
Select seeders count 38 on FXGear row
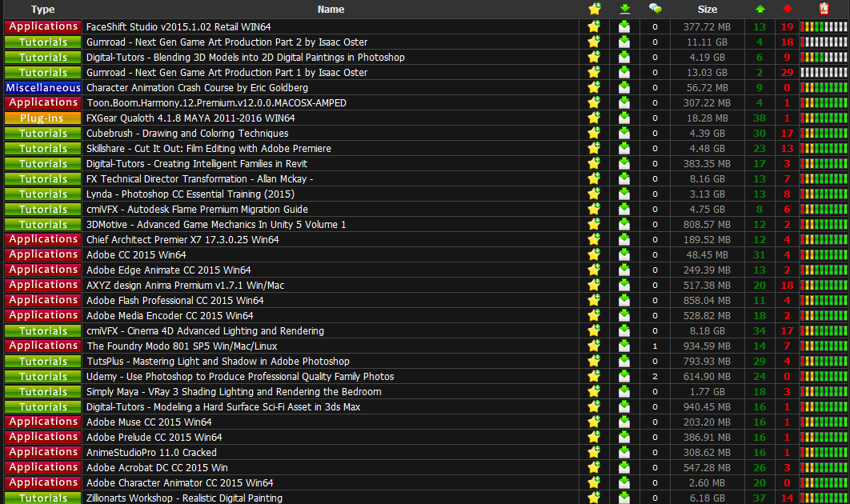pyautogui.click(x=760, y=118)
